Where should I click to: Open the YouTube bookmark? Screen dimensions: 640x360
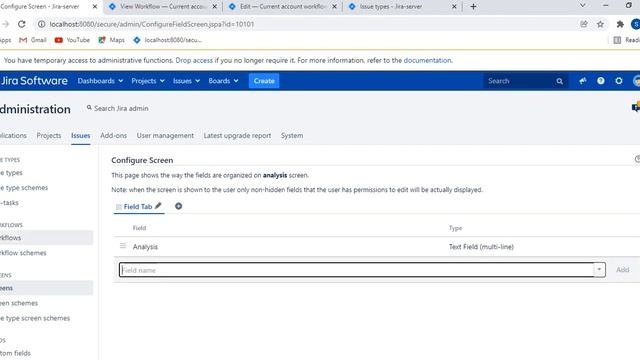pos(72,40)
